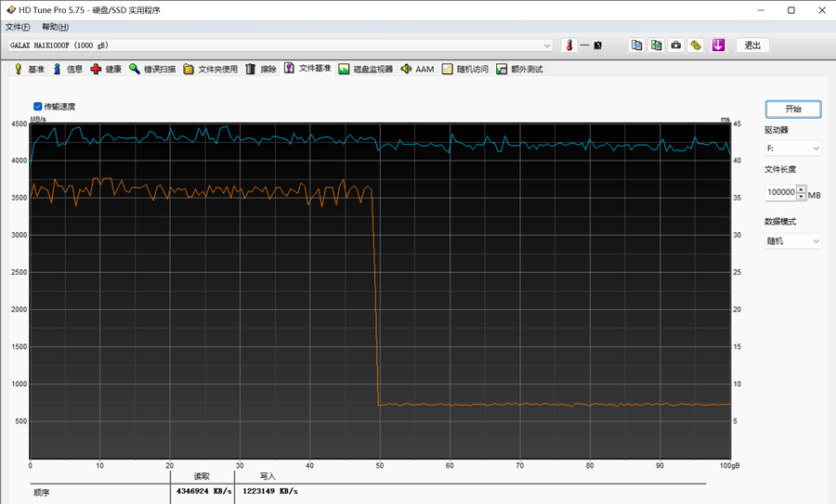Expand the 数据模式 随机 dropdown
The height and width of the screenshot is (504, 836).
tap(793, 240)
